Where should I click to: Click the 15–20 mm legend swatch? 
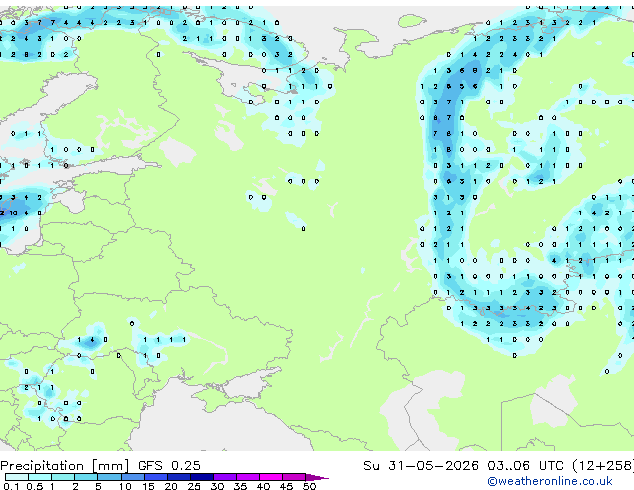point(155,477)
